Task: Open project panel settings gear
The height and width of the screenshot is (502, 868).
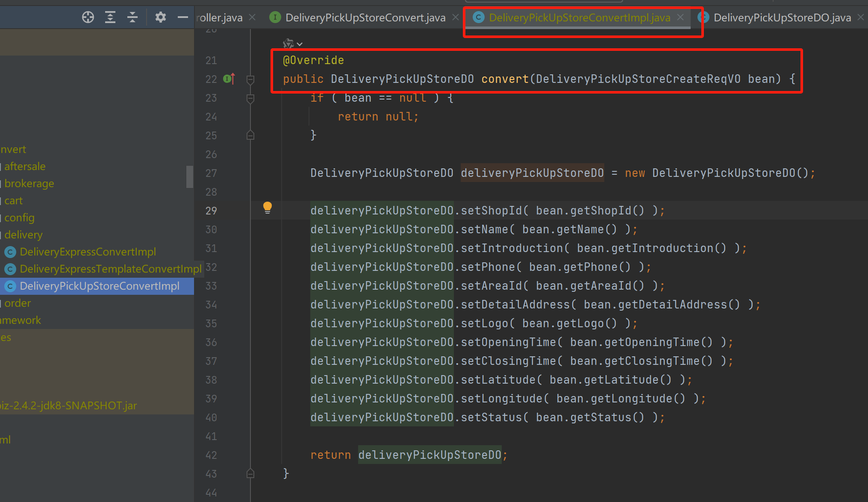Action: pos(160,17)
